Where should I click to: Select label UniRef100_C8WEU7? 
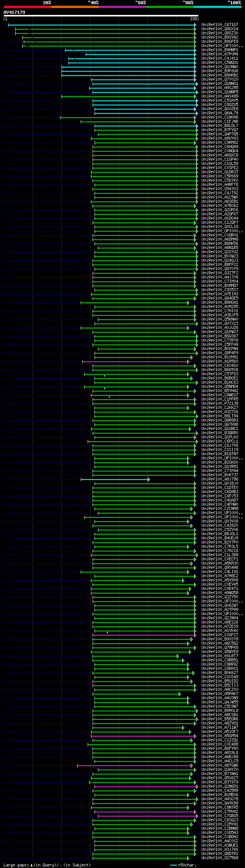(x=219, y=395)
